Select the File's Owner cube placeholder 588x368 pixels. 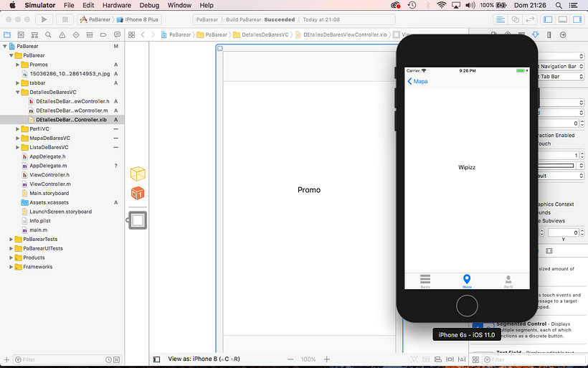tap(138, 174)
